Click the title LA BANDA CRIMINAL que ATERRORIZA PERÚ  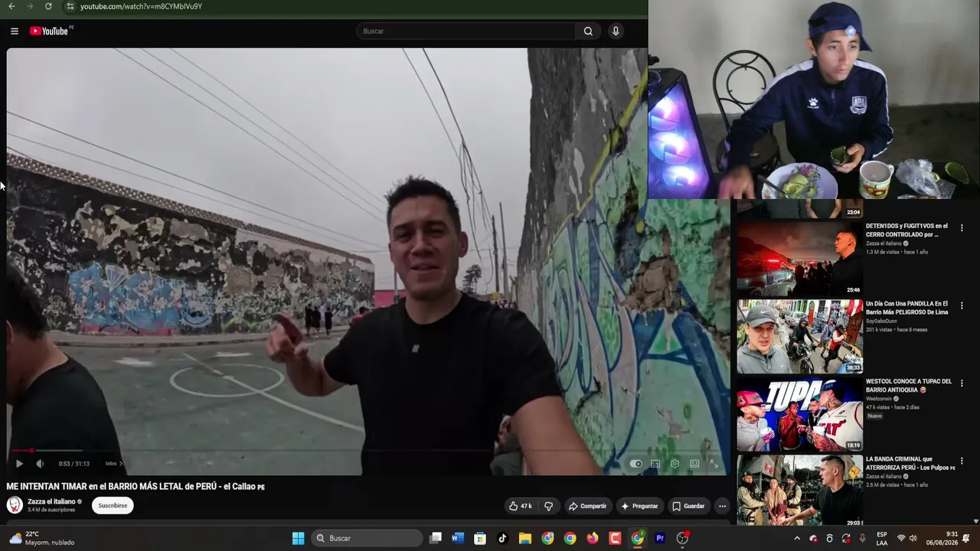(910, 463)
